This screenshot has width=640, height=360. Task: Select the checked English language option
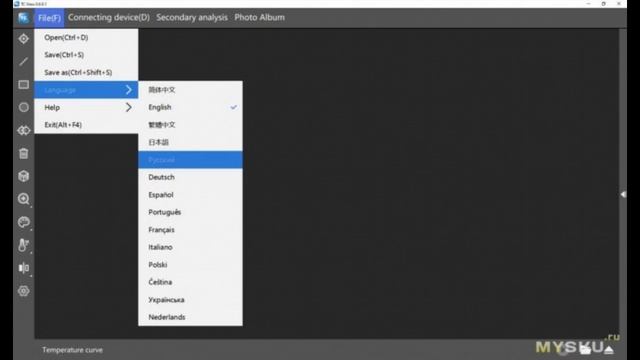(190, 107)
